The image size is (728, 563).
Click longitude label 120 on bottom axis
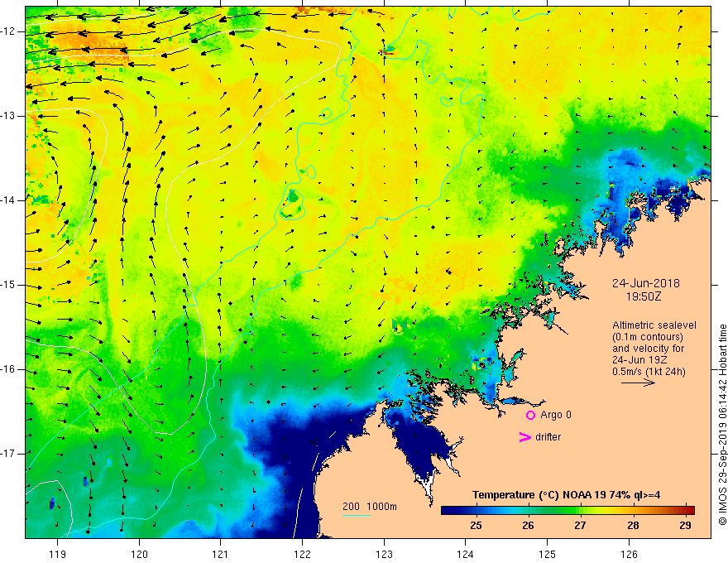point(139,554)
